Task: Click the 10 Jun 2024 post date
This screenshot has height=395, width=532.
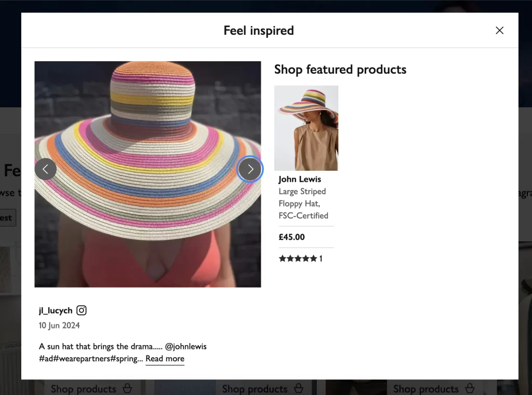Action: [x=59, y=325]
